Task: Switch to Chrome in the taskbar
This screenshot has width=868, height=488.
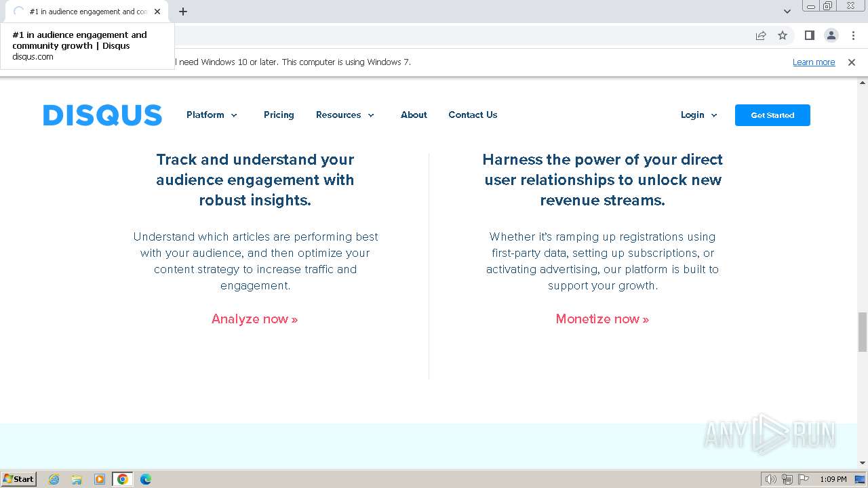Action: tap(123, 479)
